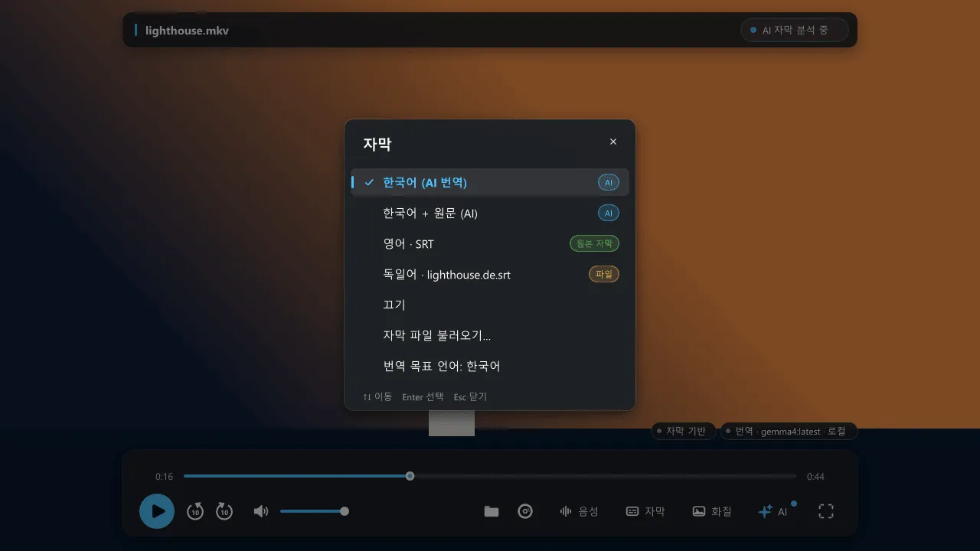This screenshot has width=980, height=551.
Task: Click the volume slider handle
Action: [345, 511]
